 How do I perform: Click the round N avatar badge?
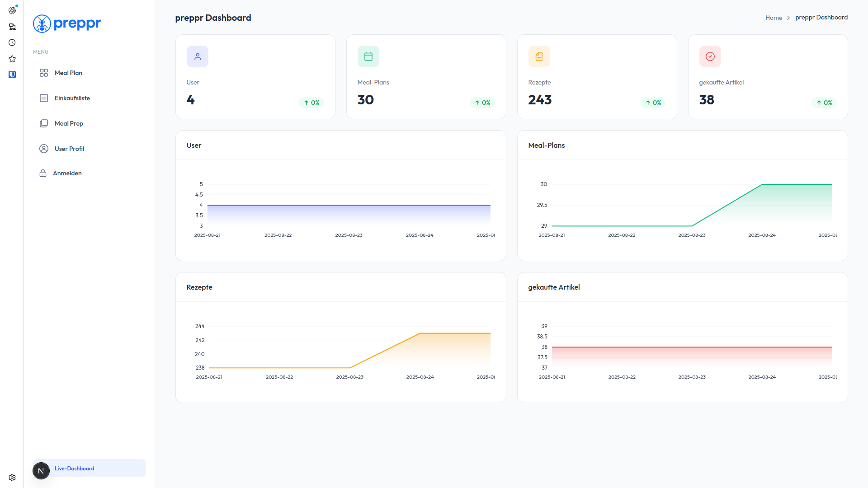pos(41,471)
